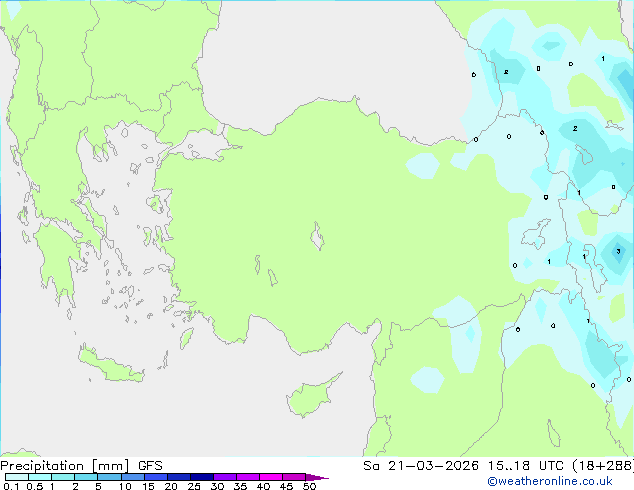Screen dimensions: 634x490
Task: Click the 35–40 mm violet legend swatch
Action: tap(247, 477)
